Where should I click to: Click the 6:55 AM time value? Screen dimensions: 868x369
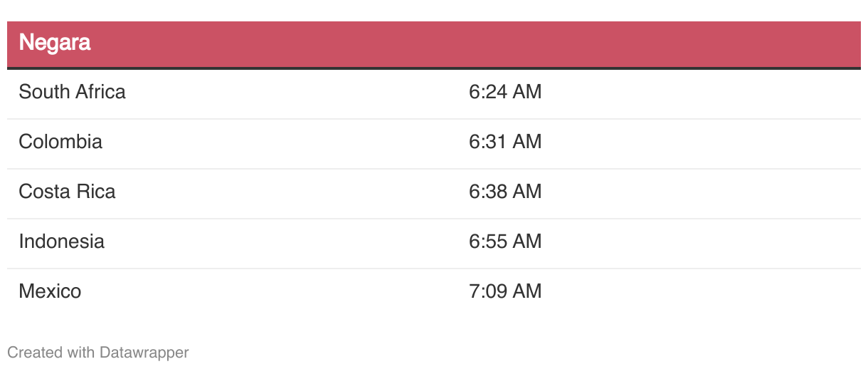505,241
